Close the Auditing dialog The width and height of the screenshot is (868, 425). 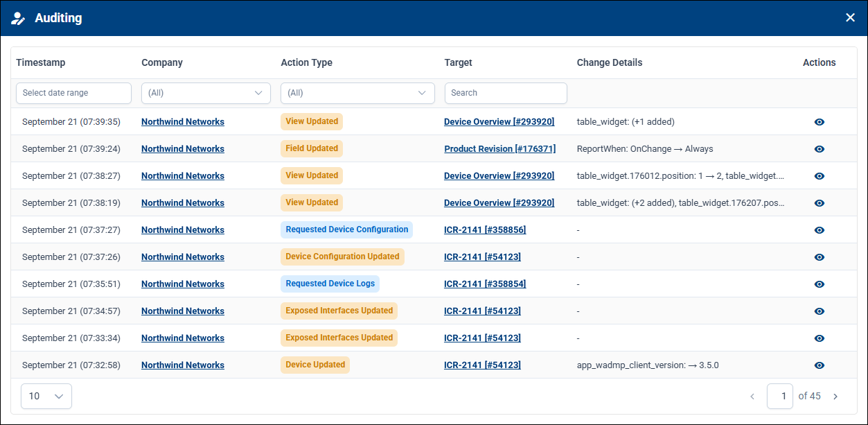click(x=850, y=17)
